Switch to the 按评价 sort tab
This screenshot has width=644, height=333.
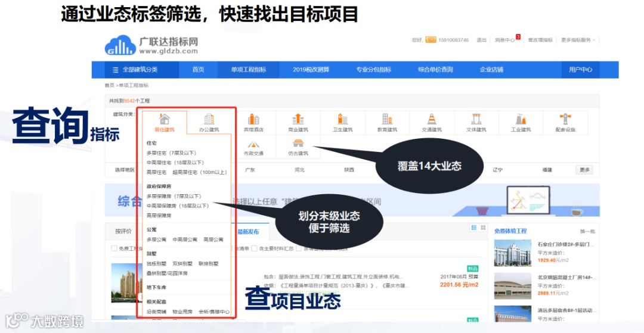tap(123, 231)
